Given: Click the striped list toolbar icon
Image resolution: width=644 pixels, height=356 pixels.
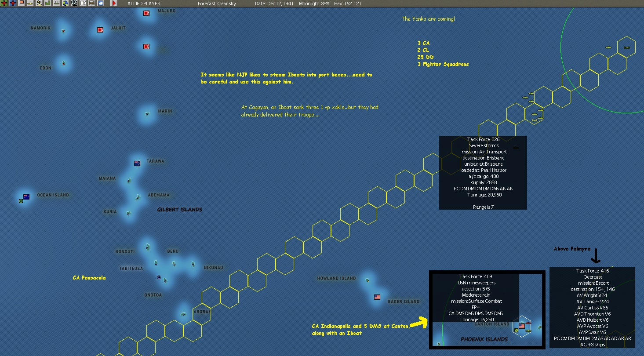Looking at the screenshot, I should point(91,3).
